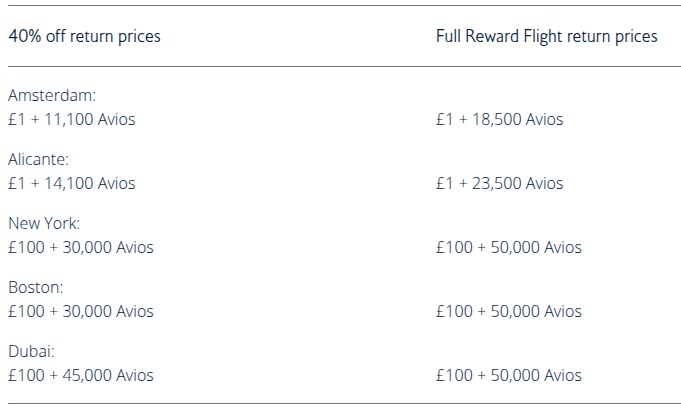This screenshot has height=407, width=681.
Task: Click New York's full £100 + 50,000 Avios price
Action: 508,248
